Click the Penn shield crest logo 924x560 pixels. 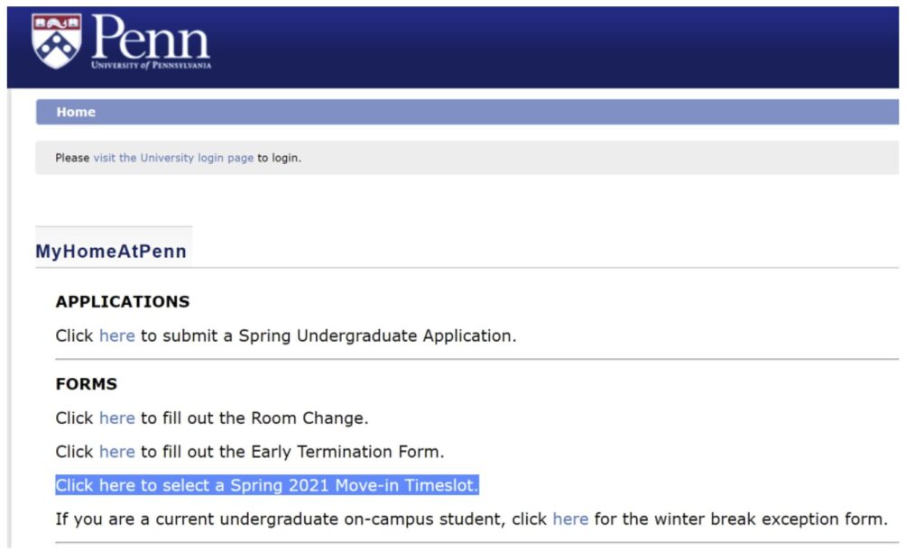click(57, 41)
